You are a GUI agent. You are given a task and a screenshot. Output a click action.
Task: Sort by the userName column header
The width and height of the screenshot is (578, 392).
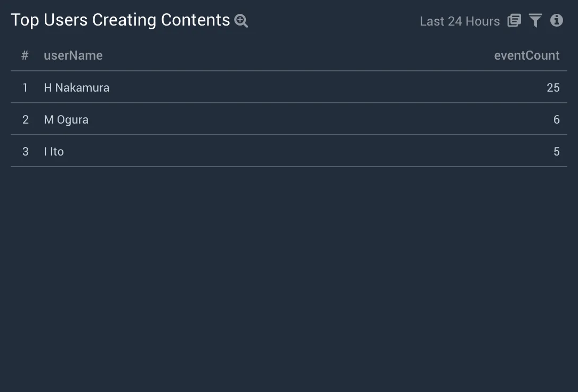[73, 55]
